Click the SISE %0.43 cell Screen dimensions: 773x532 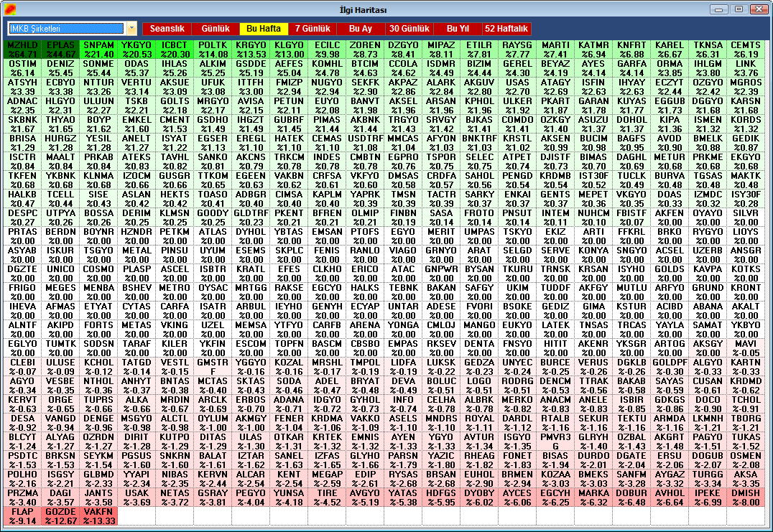pyautogui.click(x=98, y=199)
